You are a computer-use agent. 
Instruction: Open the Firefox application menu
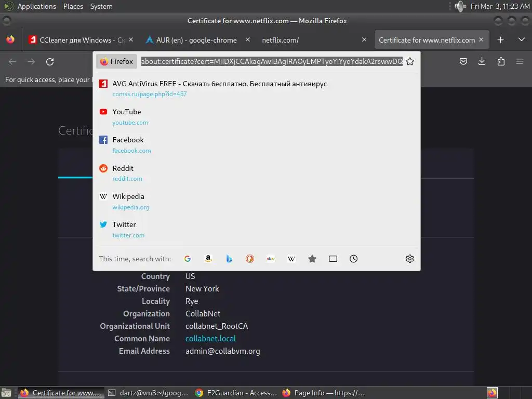[520, 61]
